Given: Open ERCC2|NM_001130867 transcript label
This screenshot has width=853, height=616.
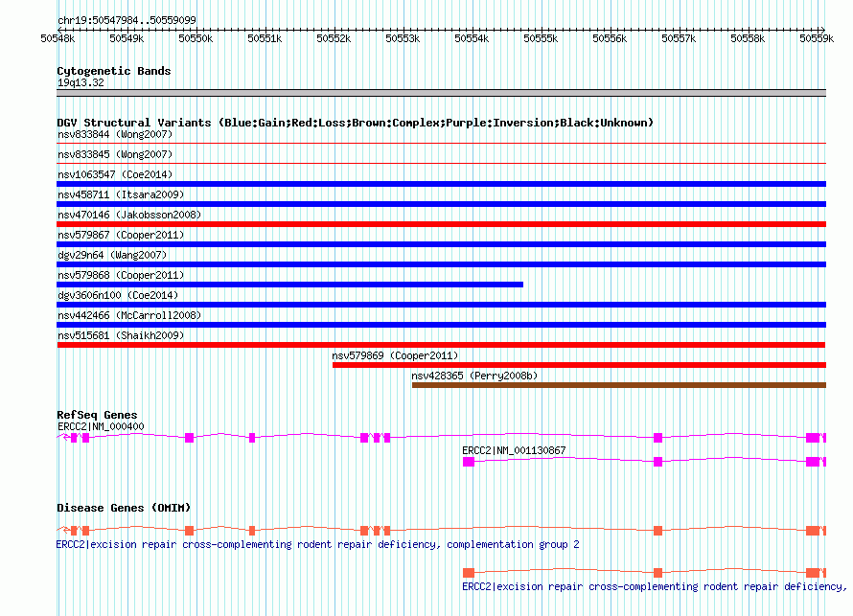Looking at the screenshot, I should coord(514,450).
